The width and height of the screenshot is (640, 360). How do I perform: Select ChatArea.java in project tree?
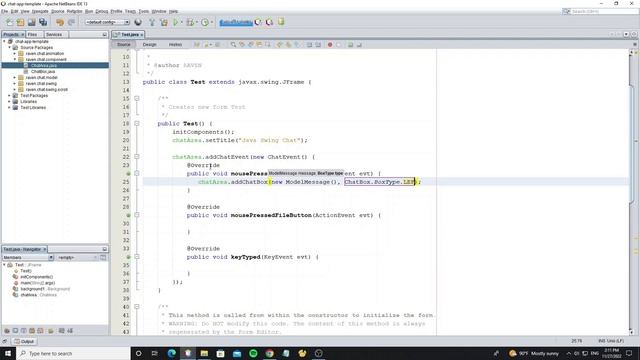pyautogui.click(x=44, y=65)
